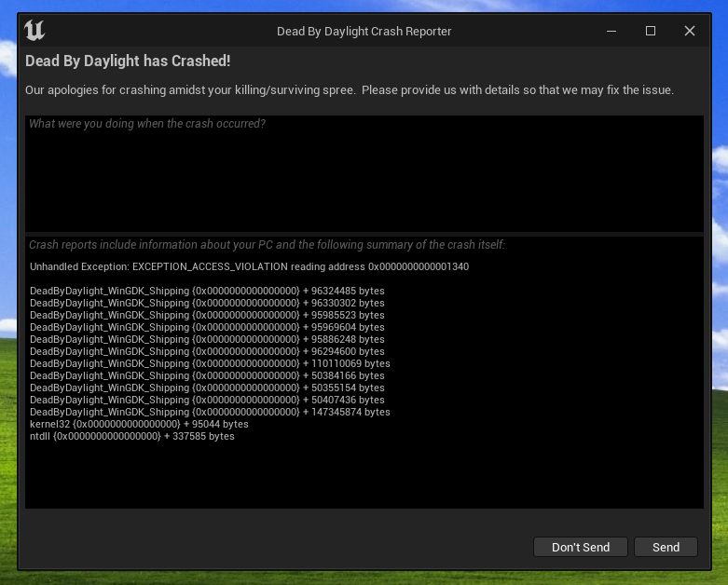Select the stack line with 110110069 bytes
This screenshot has height=585, width=728.
tap(210, 363)
